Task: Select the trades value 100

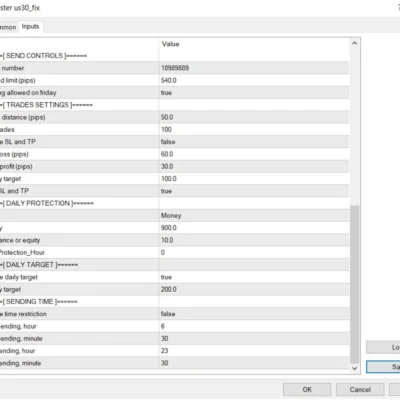Action: pos(166,130)
